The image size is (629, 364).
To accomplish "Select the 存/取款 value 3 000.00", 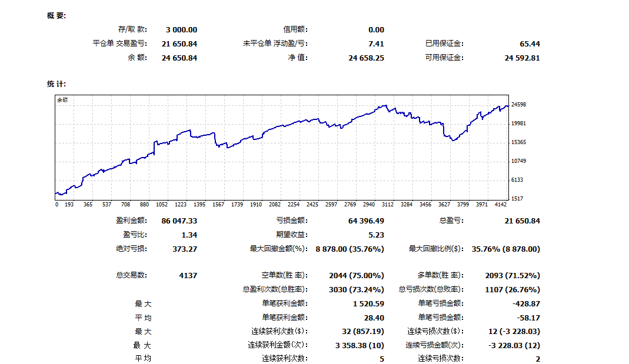I will pyautogui.click(x=181, y=29).
